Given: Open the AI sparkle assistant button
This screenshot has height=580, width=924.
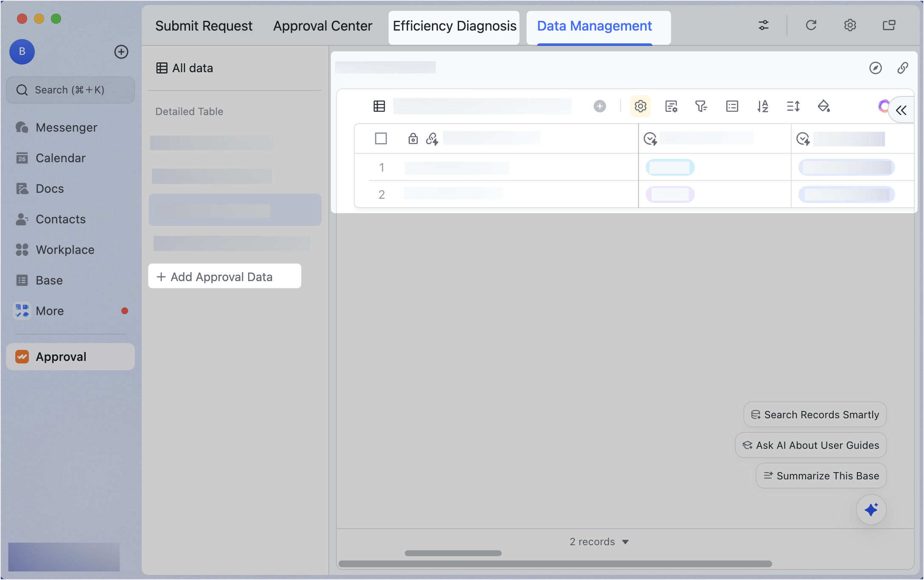Looking at the screenshot, I should [871, 510].
